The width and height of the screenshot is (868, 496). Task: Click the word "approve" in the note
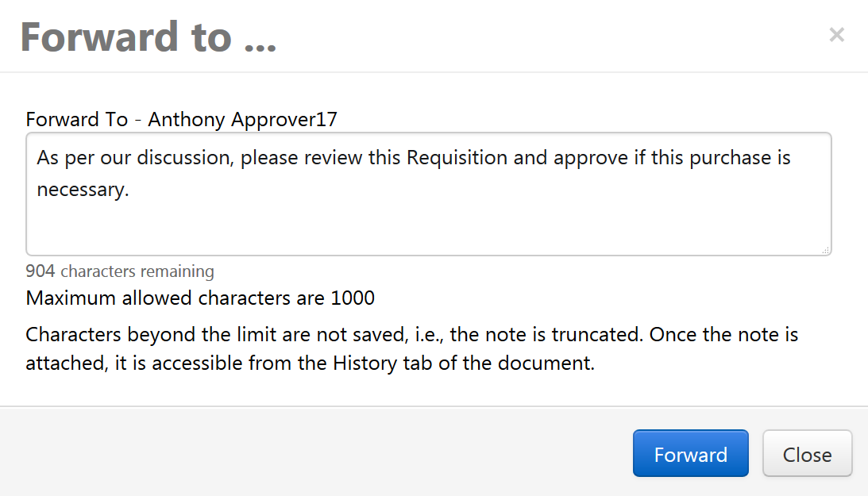586,158
